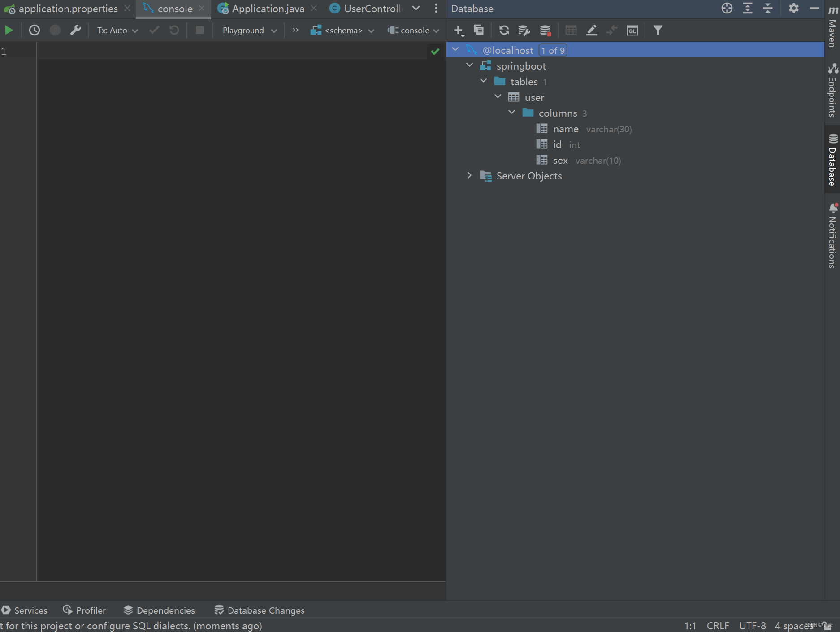
Task: Open editor tab options three-dot menu
Action: [x=436, y=8]
